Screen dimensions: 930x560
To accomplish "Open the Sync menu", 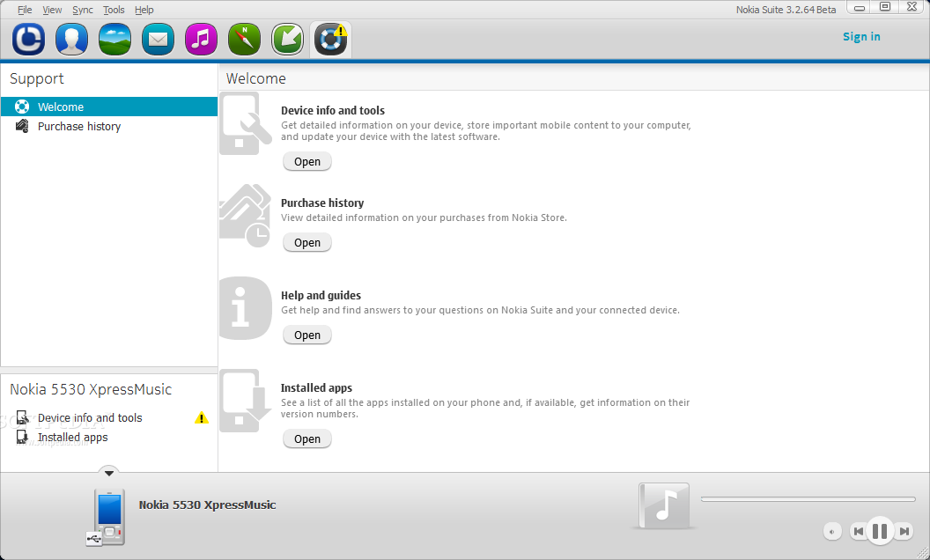I will (83, 10).
